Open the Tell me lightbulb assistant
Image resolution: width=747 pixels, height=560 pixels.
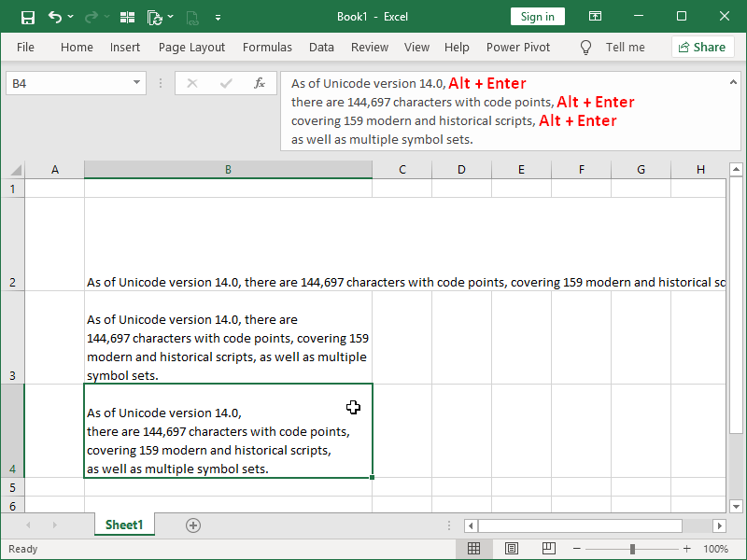[x=585, y=47]
